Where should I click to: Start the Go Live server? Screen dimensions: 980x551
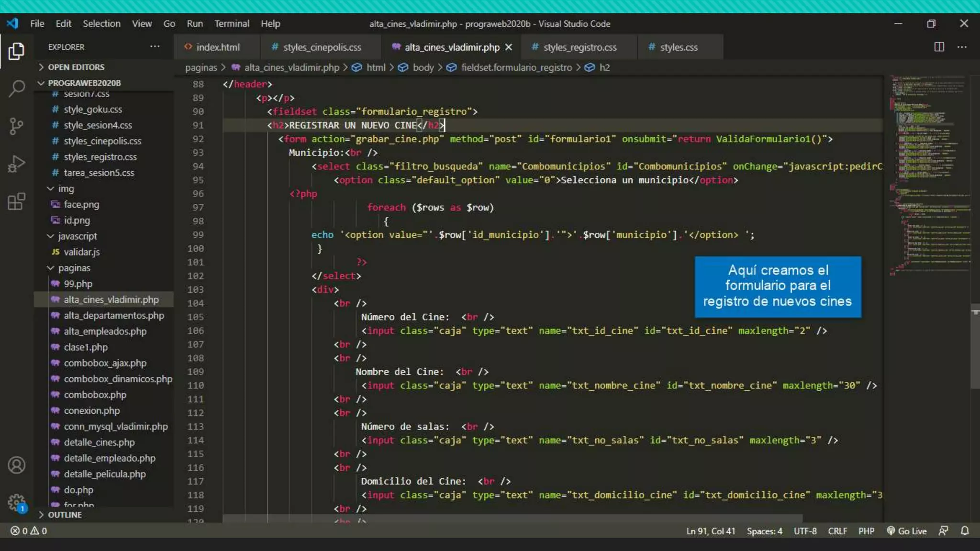907,531
